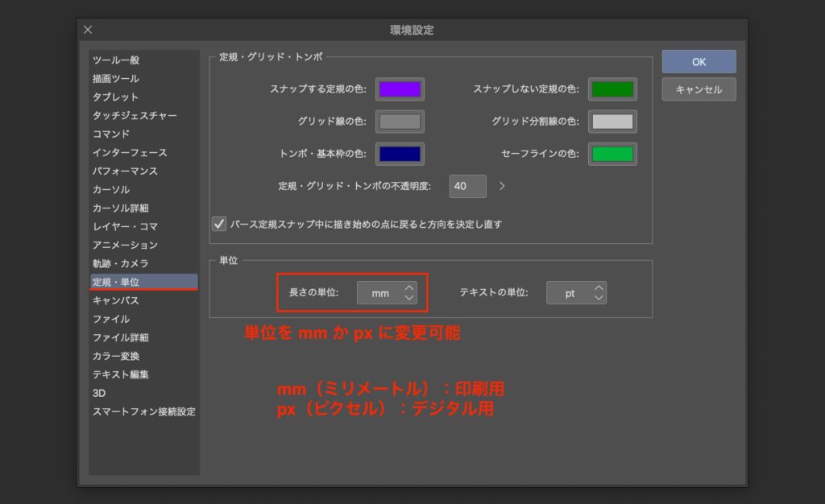Change スナップしない定規の色 green swatch
Screen dimensions: 825x504
612,89
